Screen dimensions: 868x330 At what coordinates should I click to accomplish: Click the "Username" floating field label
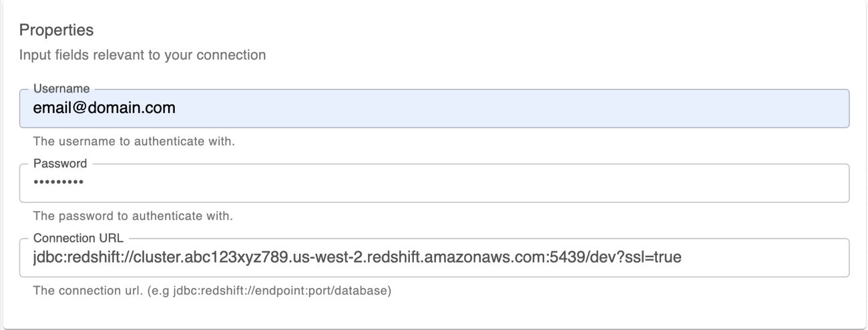click(x=55, y=88)
